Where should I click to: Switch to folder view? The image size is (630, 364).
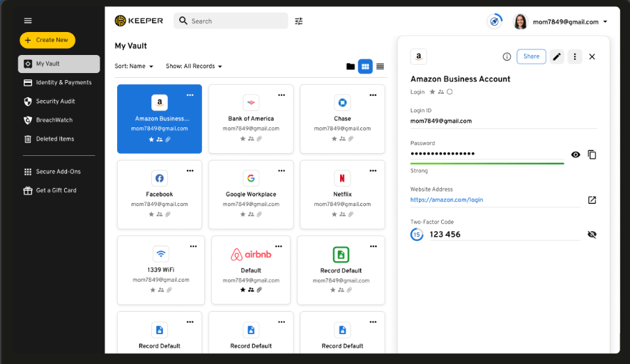pos(351,67)
